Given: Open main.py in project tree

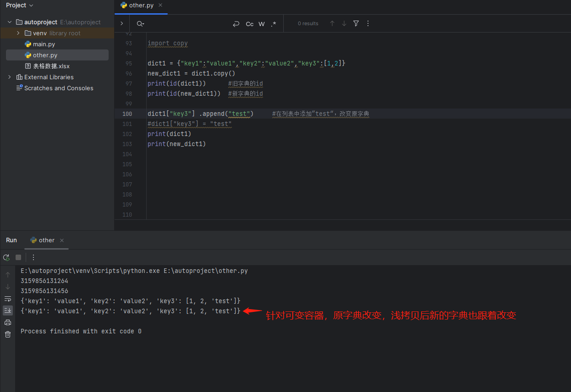Looking at the screenshot, I should click(44, 44).
